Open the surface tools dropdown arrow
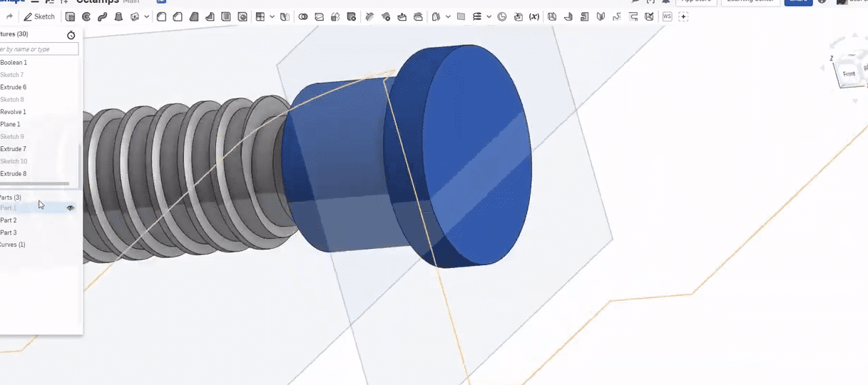The image size is (868, 385). coord(448,16)
